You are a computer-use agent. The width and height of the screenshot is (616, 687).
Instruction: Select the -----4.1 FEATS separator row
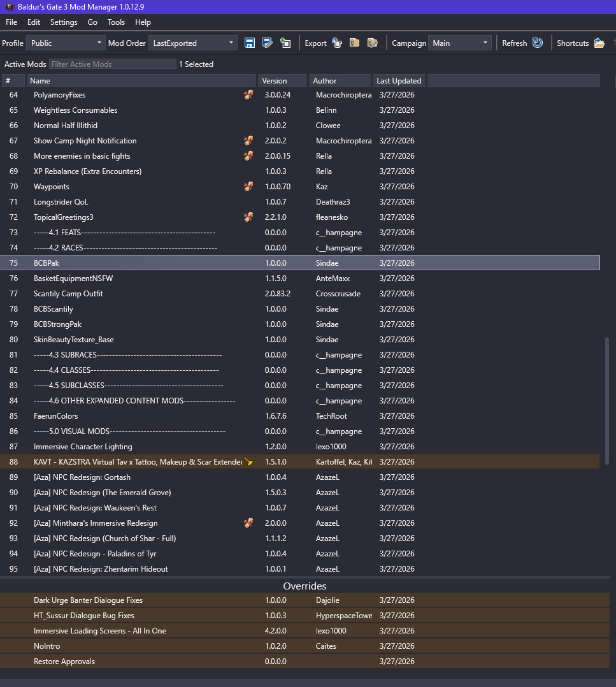coord(300,232)
